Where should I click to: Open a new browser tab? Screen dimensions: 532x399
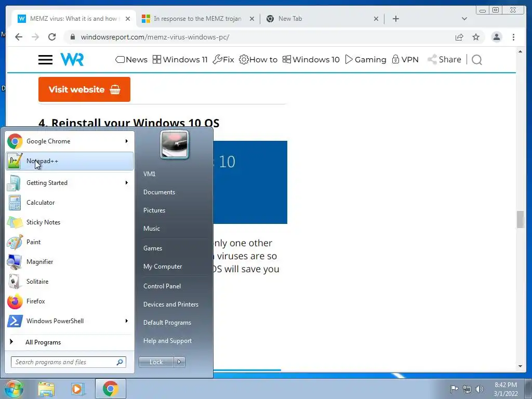coord(395,19)
